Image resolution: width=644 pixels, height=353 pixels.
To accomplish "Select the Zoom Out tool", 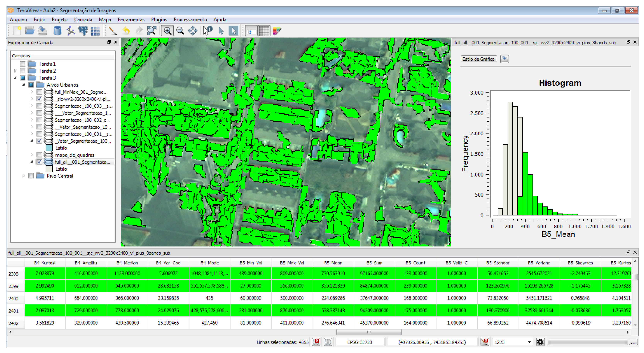I will pos(180,31).
